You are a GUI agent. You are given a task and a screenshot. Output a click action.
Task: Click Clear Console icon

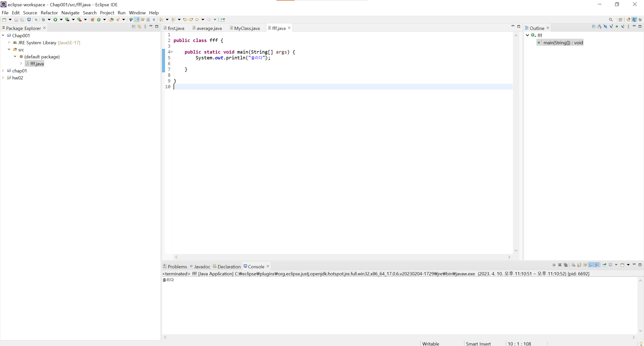pyautogui.click(x=573, y=265)
